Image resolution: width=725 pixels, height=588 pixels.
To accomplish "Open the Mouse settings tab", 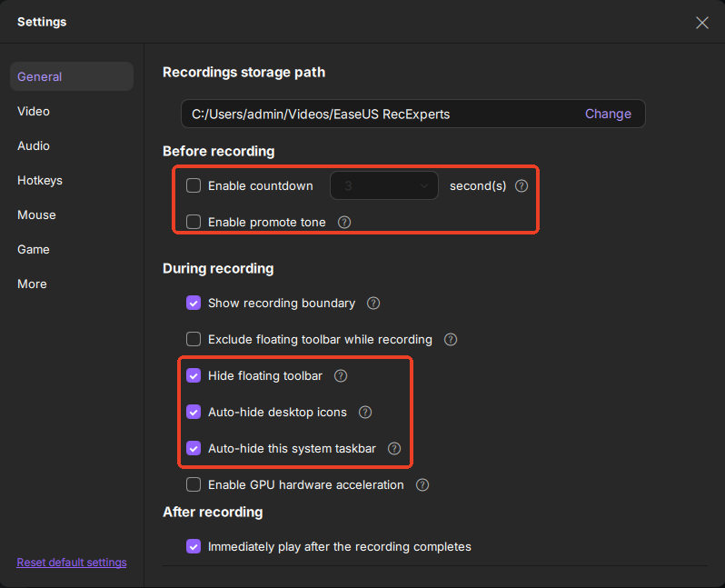I will [36, 215].
